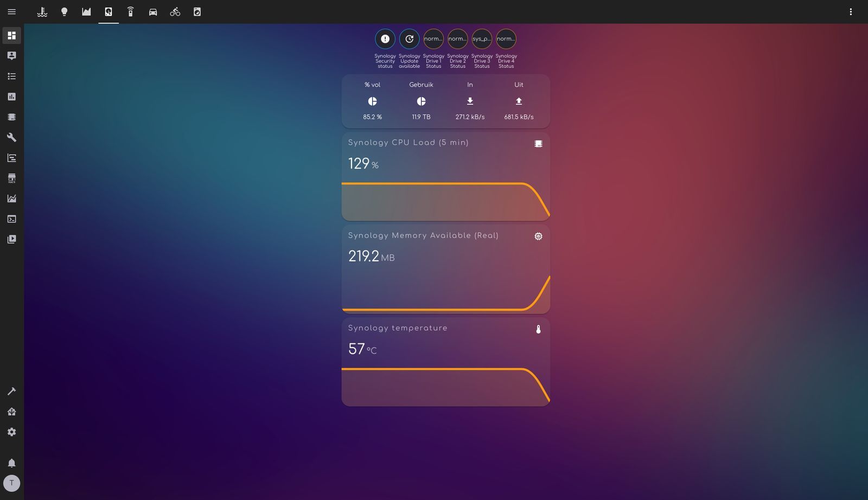
Task: Open the car tab in the top bar
Action: click(153, 11)
